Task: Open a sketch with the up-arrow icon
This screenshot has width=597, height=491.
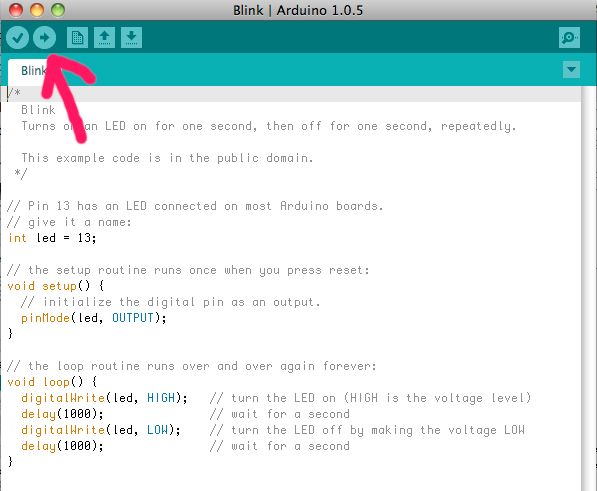Action: 104,38
